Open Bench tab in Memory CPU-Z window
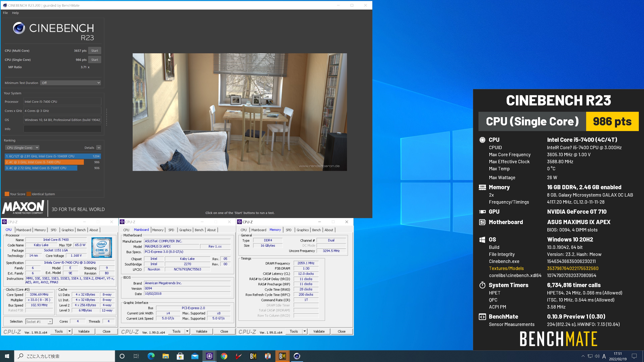 [x=316, y=230]
